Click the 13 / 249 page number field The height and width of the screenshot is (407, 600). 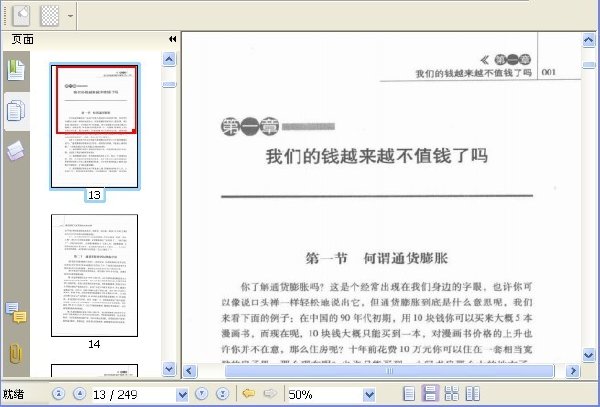(134, 394)
